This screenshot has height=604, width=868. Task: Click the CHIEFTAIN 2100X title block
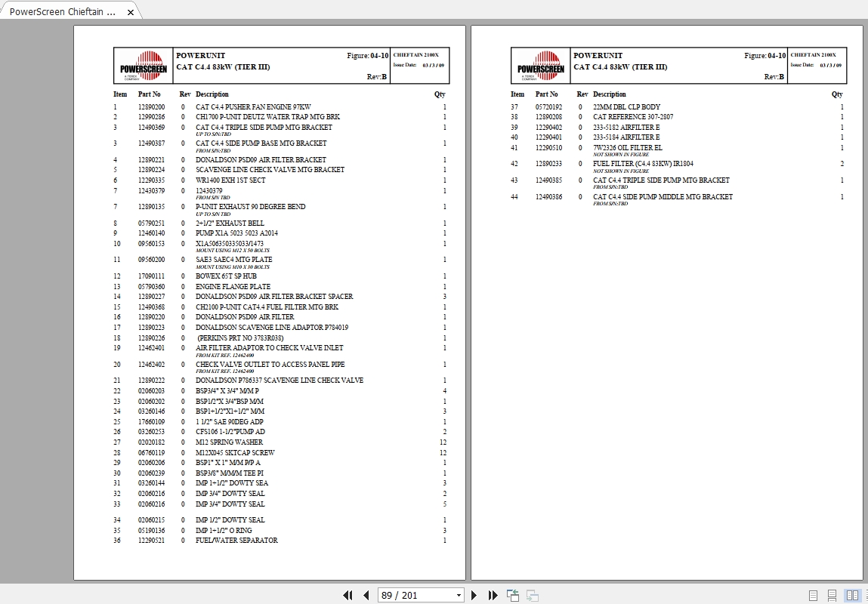click(417, 54)
